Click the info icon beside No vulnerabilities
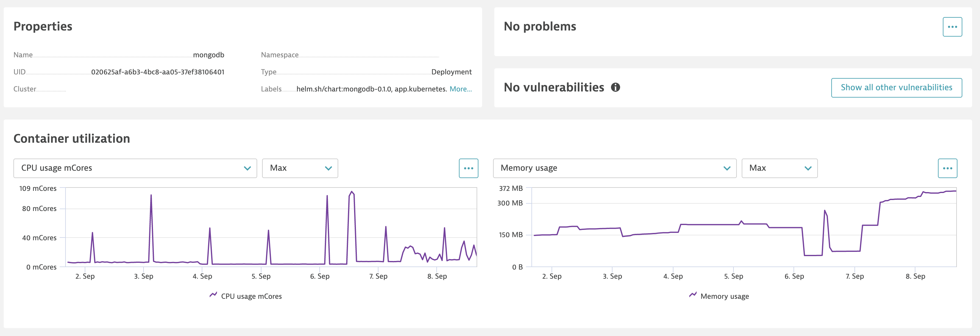The width and height of the screenshot is (980, 336). coord(616,87)
